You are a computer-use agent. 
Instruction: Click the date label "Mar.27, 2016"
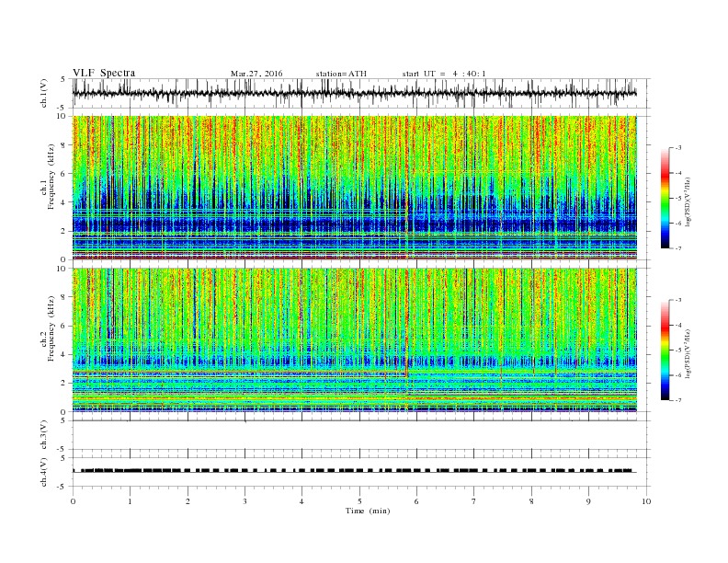pyautogui.click(x=256, y=74)
